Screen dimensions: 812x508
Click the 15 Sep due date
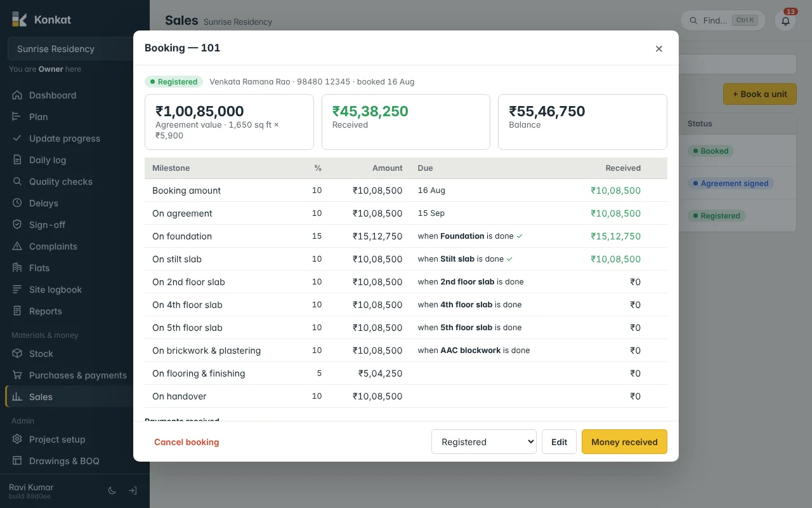click(x=431, y=213)
